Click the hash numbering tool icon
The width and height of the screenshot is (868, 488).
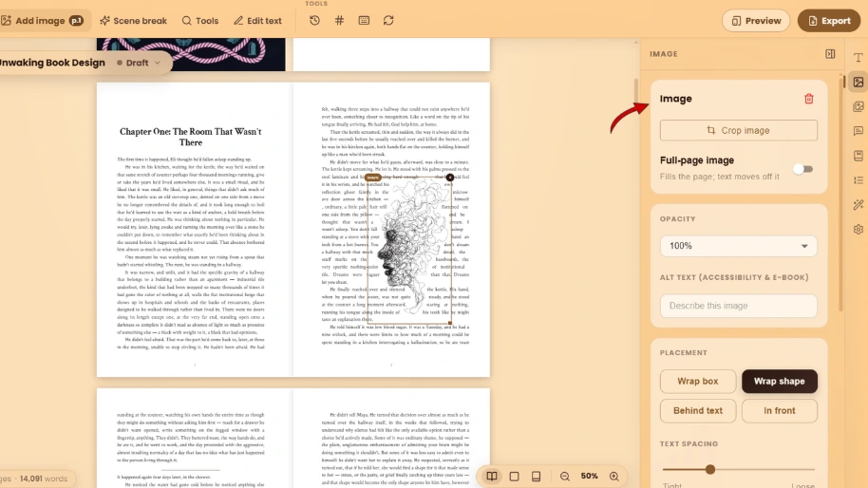pos(339,21)
